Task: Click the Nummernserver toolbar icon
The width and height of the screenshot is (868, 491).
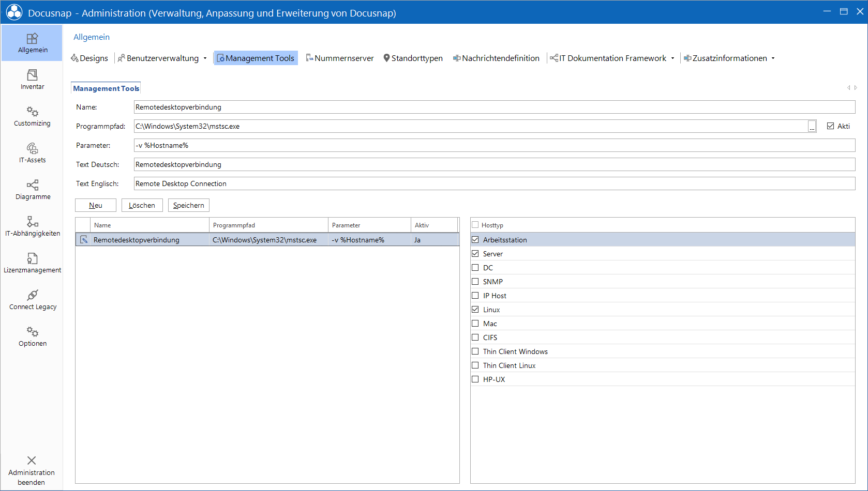Action: click(x=309, y=58)
